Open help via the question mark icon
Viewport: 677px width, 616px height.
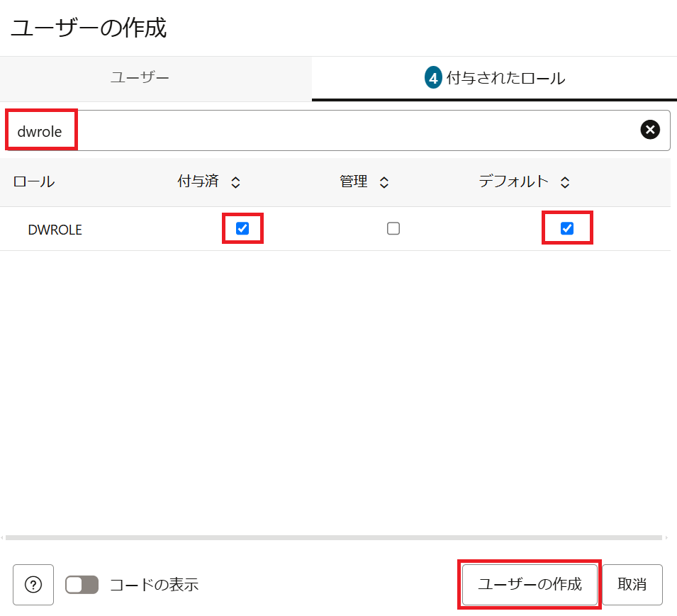pos(33,584)
